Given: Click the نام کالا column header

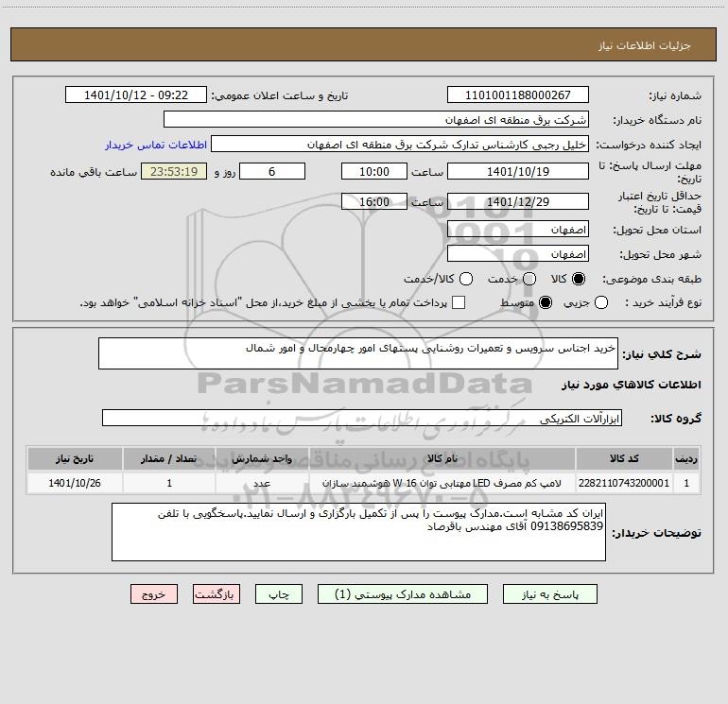Looking at the screenshot, I should 442,459.
